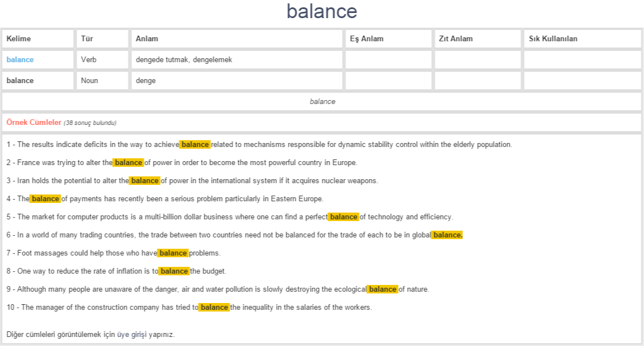Click highlighted 'balance' in foot massages sentence
The width and height of the screenshot is (644, 346).
click(173, 253)
